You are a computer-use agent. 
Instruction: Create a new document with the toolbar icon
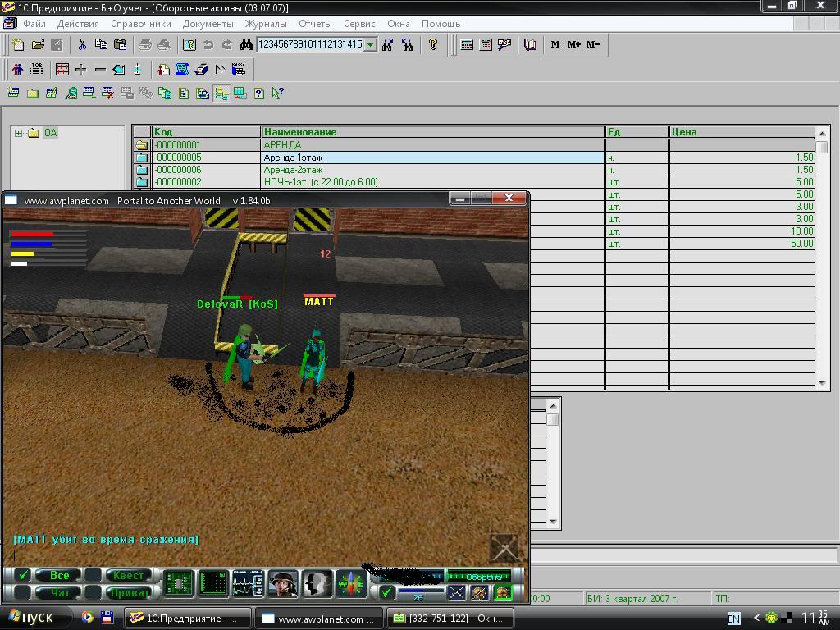(18, 45)
